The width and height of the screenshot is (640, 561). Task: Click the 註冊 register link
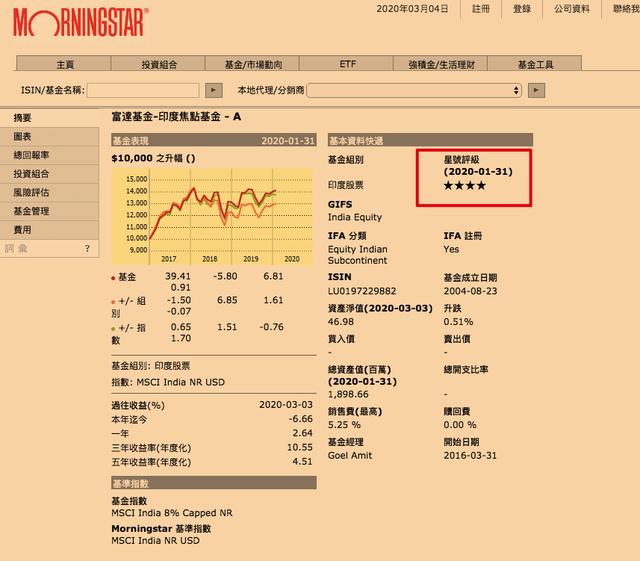point(481,9)
